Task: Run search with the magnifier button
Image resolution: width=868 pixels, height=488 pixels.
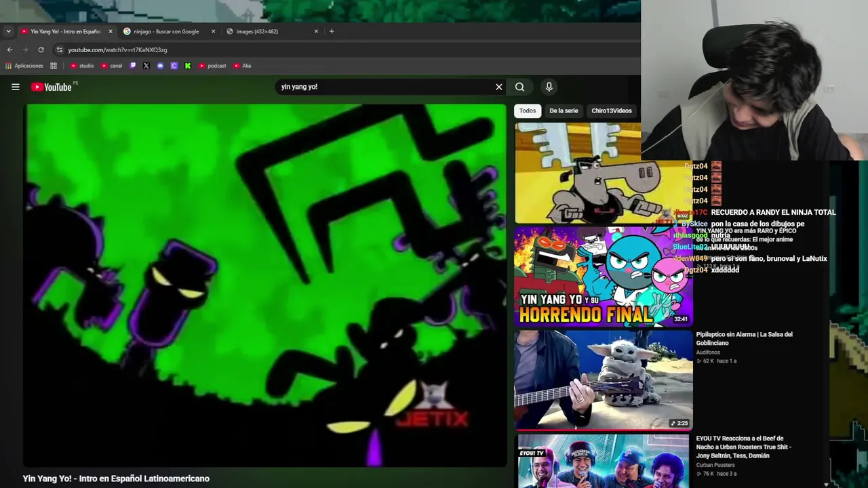Action: pos(519,87)
